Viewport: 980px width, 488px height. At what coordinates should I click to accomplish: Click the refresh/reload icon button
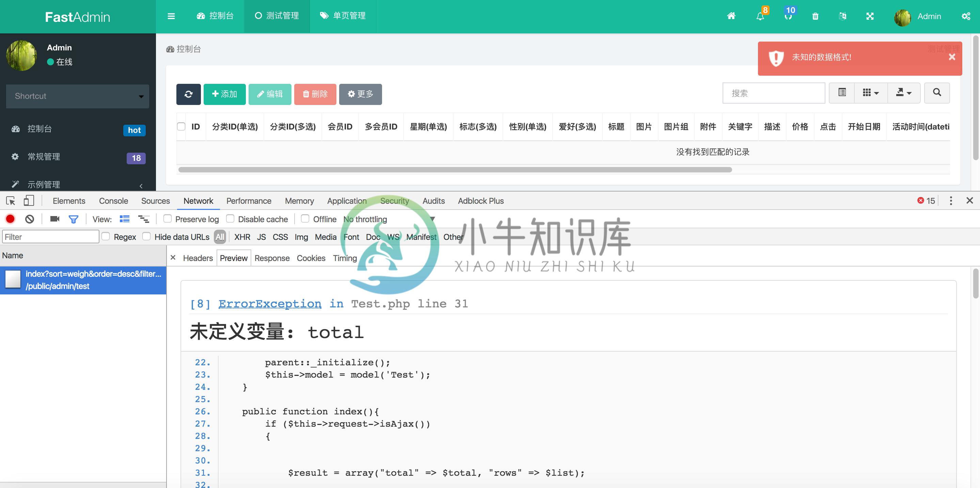click(x=188, y=94)
